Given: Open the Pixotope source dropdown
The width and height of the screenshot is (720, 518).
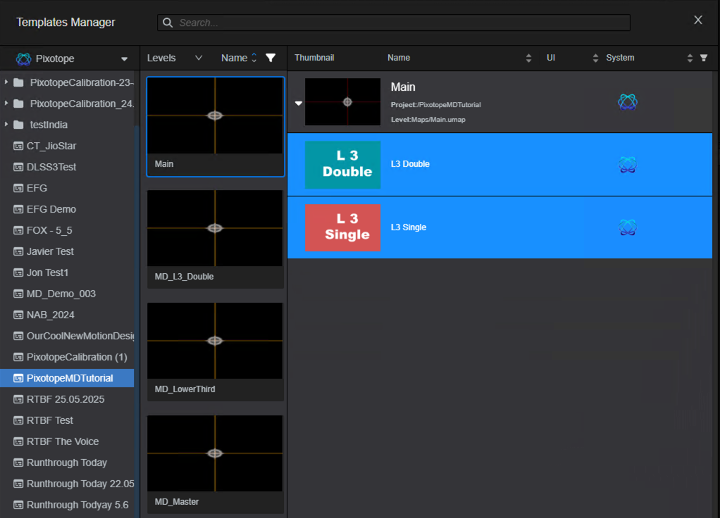Looking at the screenshot, I should [x=124, y=59].
